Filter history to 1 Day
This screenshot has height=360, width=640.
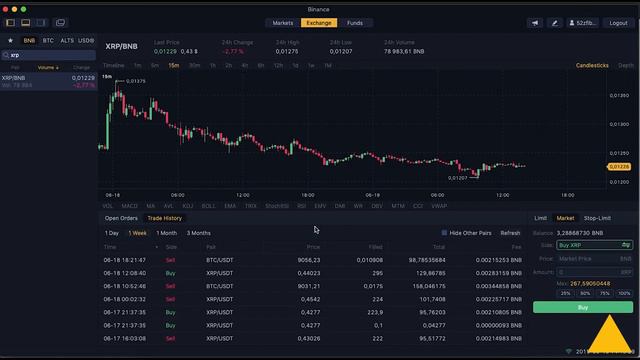pyautogui.click(x=111, y=233)
